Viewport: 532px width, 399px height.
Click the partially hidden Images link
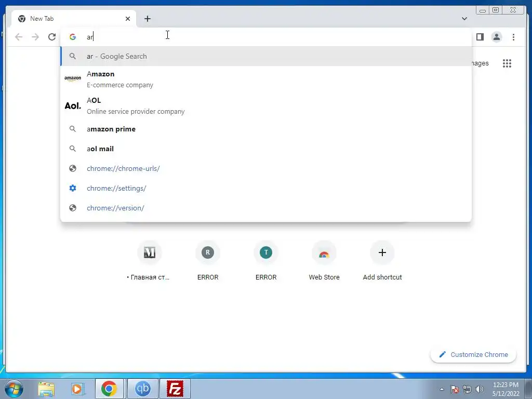click(480, 63)
